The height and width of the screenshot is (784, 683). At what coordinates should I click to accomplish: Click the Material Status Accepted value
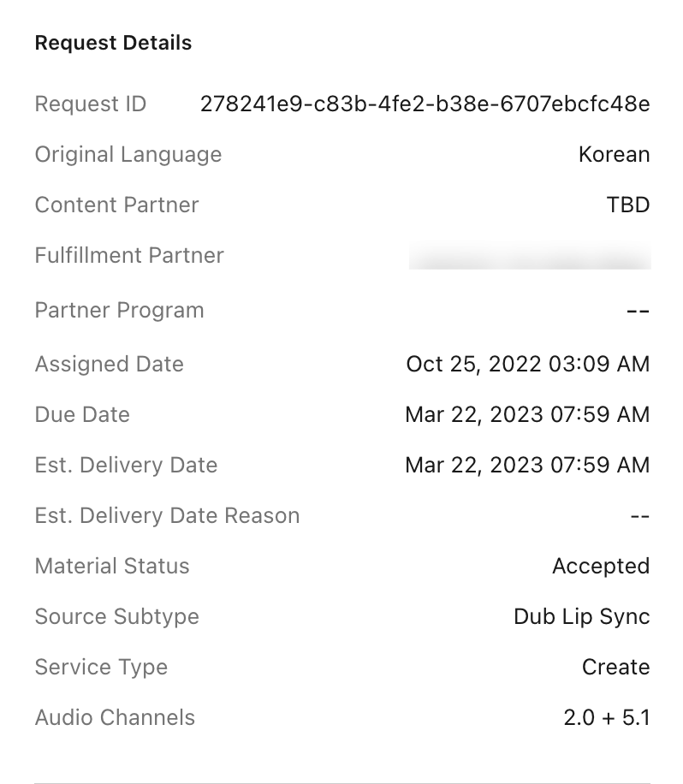pos(601,567)
